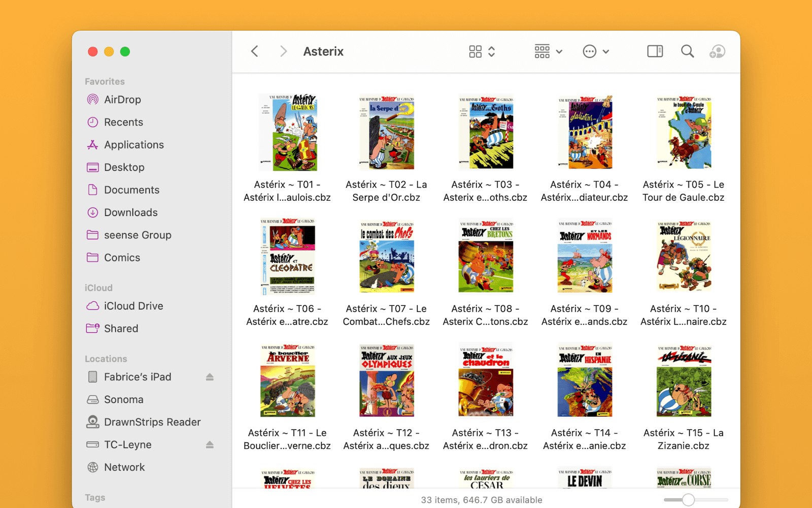Click filename 'Astérix ~ T05 - Le Tour de Gaule.cbz'
This screenshot has width=812, height=508.
click(684, 191)
